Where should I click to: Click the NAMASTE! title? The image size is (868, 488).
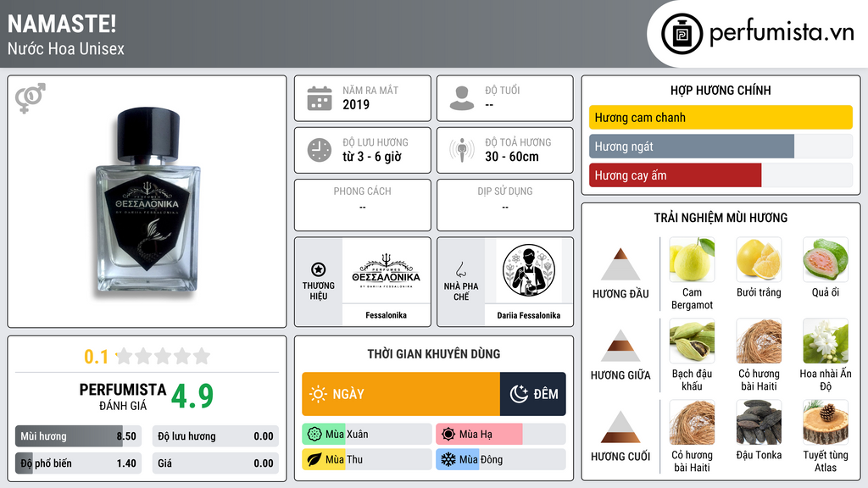(x=62, y=24)
